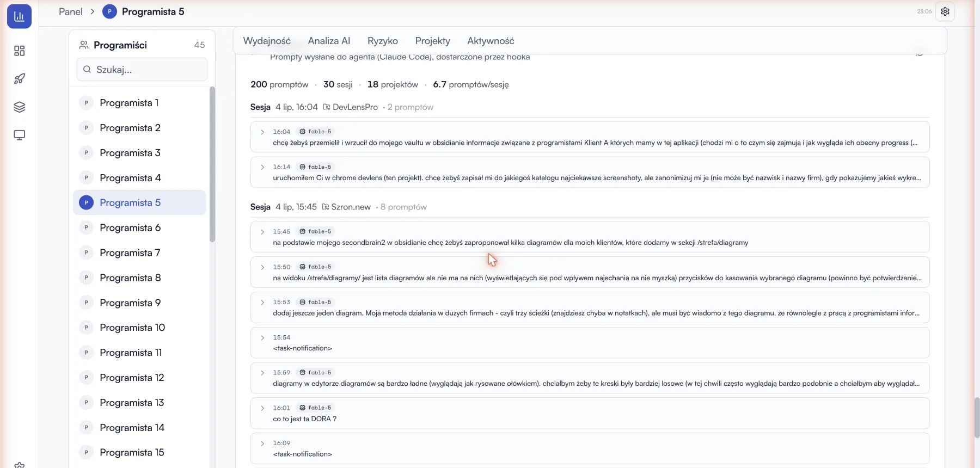Select Programista 4 in the list
This screenshot has height=468, width=980.
pos(139,178)
